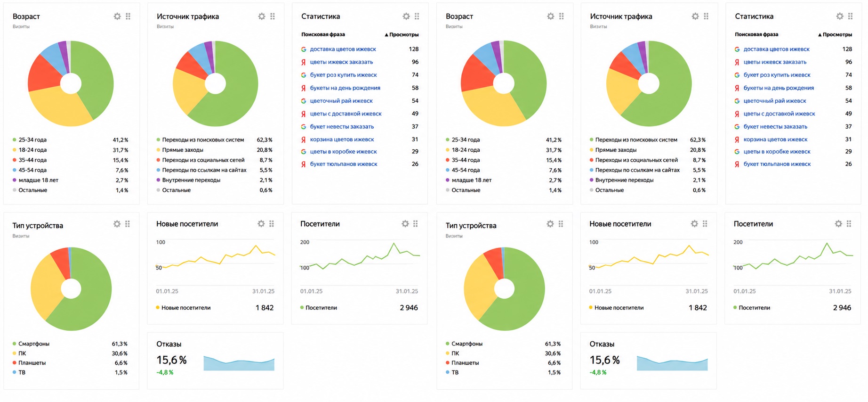Click grid handle of left Статистика widget
This screenshot has width=868, height=402.
pos(417,16)
